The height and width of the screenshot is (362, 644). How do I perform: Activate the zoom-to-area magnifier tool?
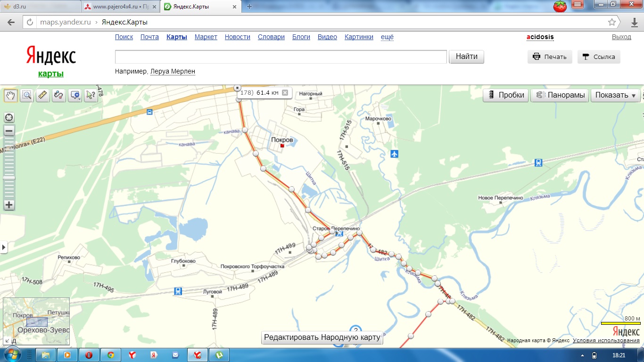tap(27, 95)
